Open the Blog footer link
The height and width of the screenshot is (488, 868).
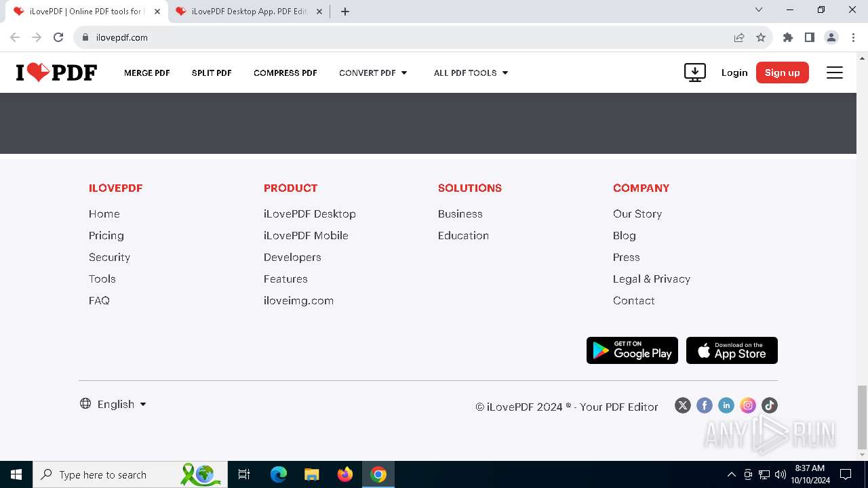pos(625,235)
